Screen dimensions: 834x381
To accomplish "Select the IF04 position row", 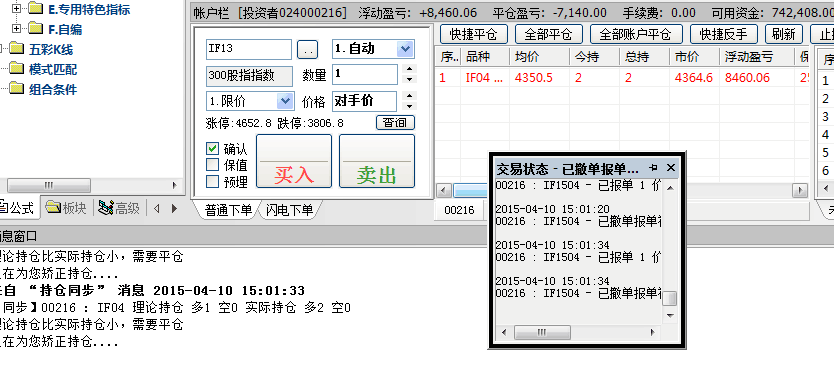I will point(622,78).
